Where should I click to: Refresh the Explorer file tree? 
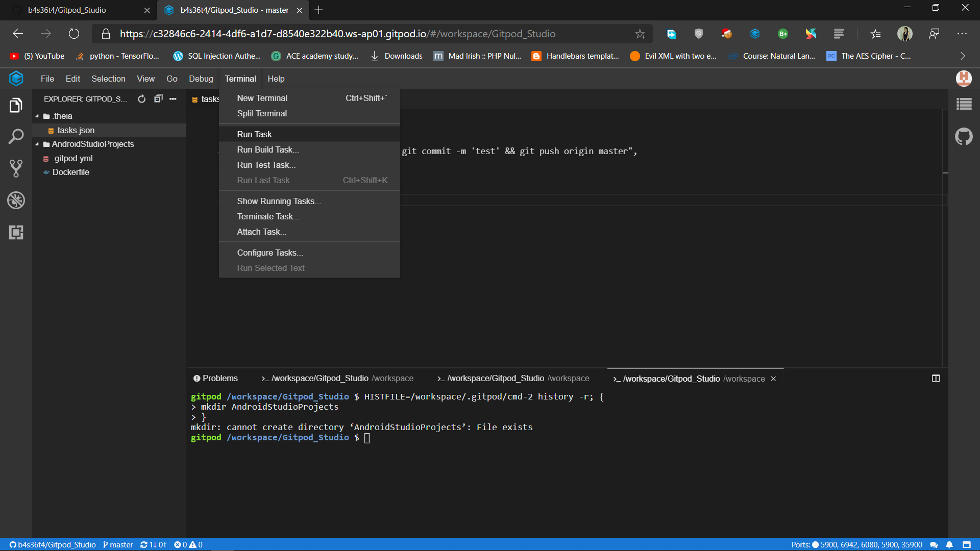tap(142, 99)
